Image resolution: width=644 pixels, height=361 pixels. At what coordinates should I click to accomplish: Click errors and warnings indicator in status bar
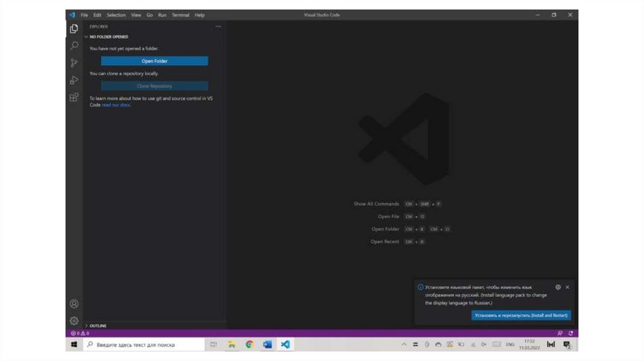pyautogui.click(x=80, y=333)
